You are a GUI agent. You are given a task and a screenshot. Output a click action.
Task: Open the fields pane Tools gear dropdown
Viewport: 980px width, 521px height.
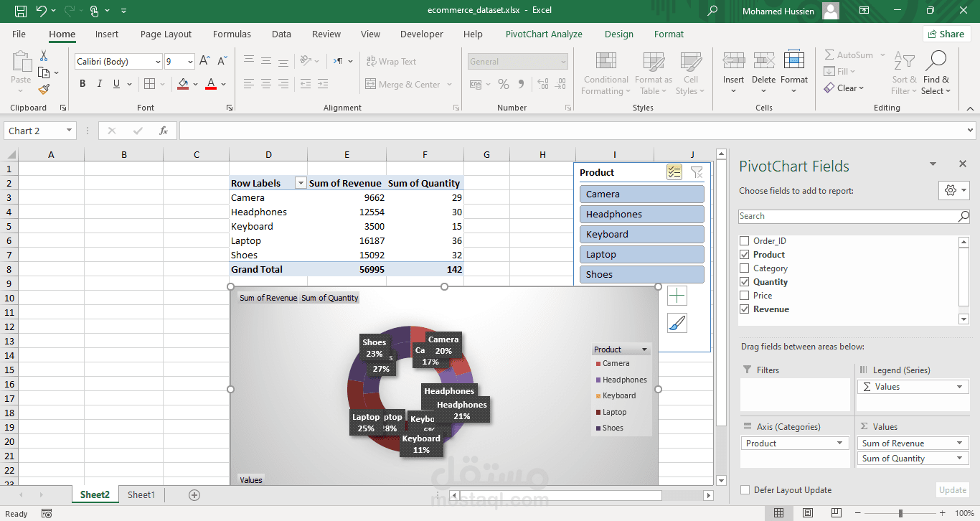point(954,190)
